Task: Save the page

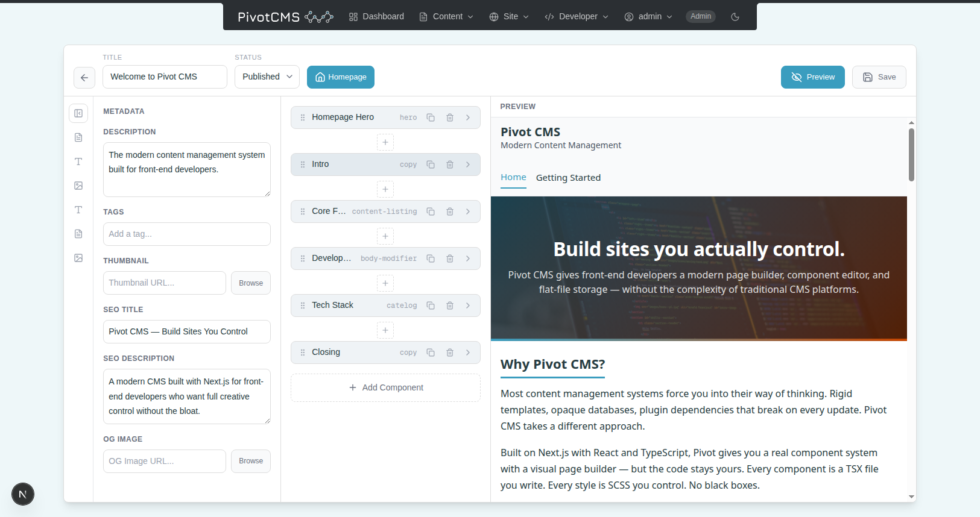Action: click(x=879, y=77)
